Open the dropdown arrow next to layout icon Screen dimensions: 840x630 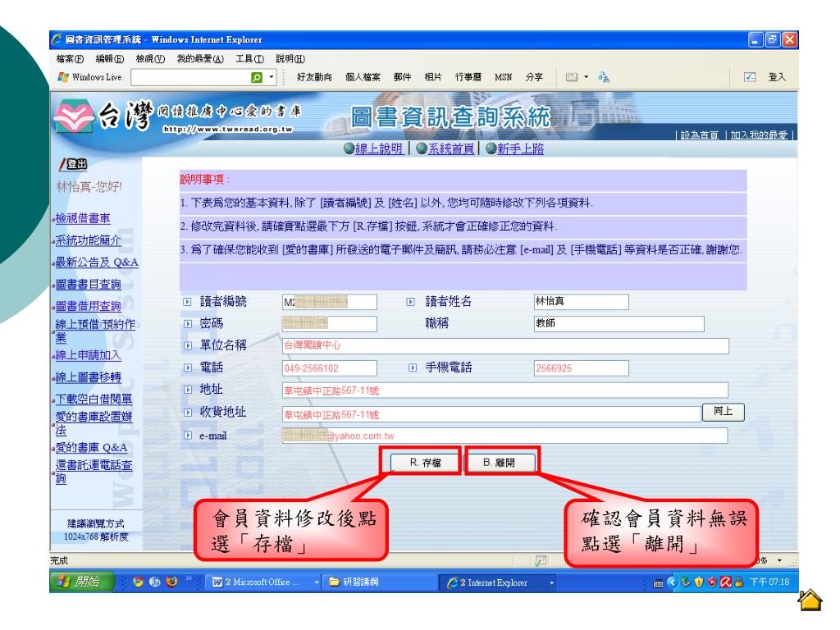[586, 77]
